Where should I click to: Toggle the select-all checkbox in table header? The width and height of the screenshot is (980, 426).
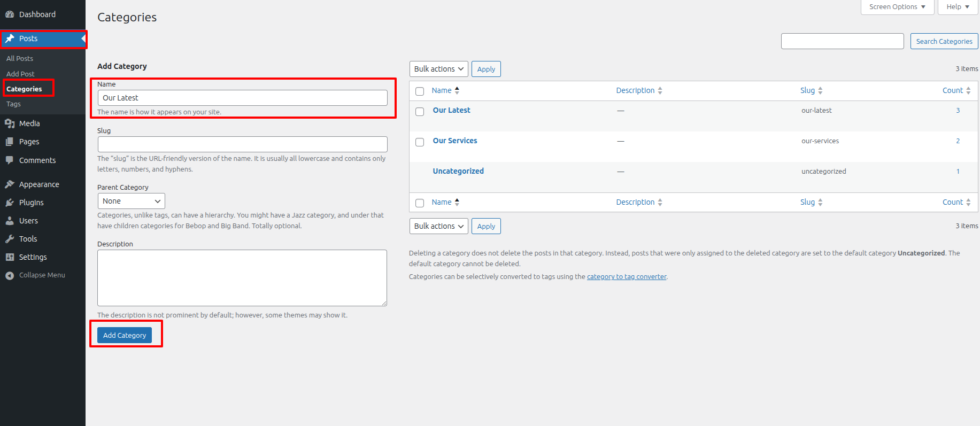[x=420, y=91]
